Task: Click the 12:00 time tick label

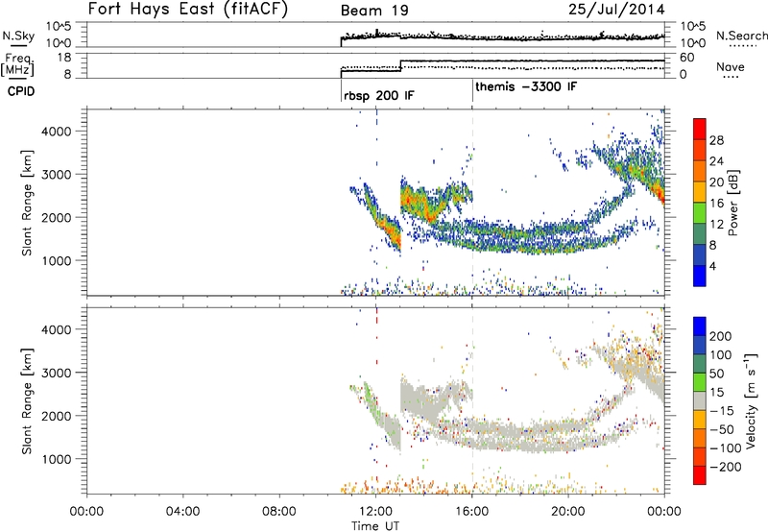Action: point(375,512)
